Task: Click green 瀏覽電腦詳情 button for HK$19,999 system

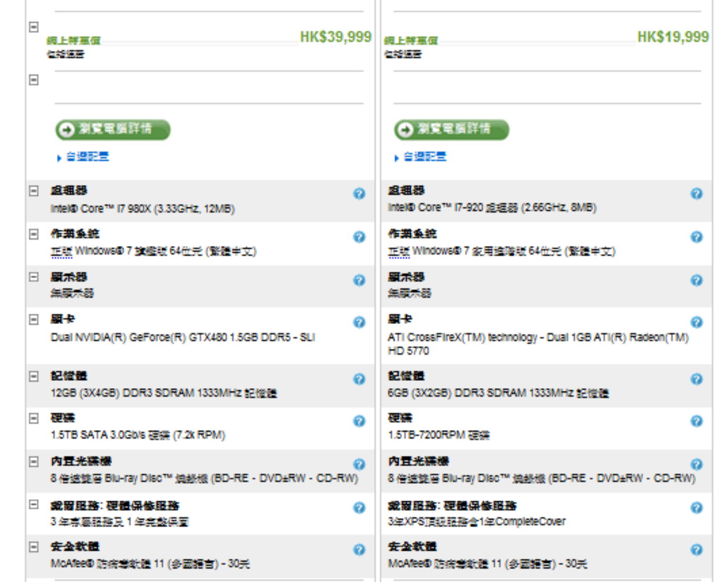Action: [452, 130]
